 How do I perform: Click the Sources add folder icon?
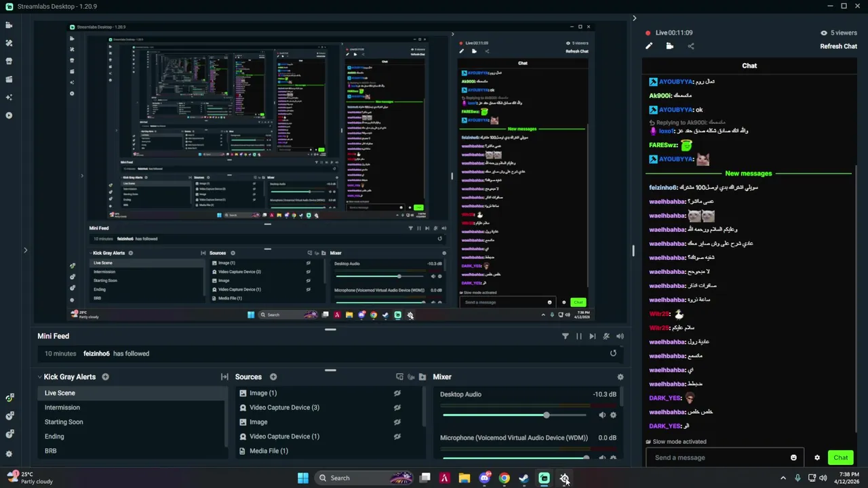tap(422, 377)
